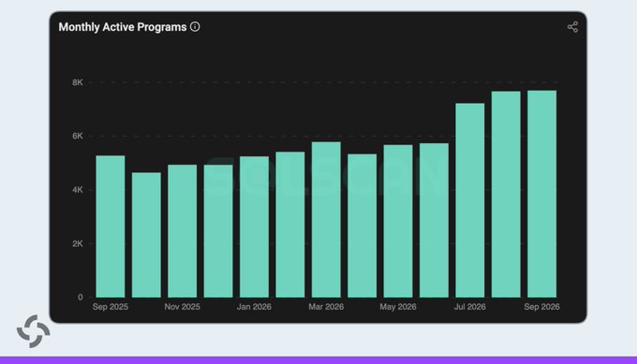Click the Jan 2026 axis label

[x=254, y=307]
